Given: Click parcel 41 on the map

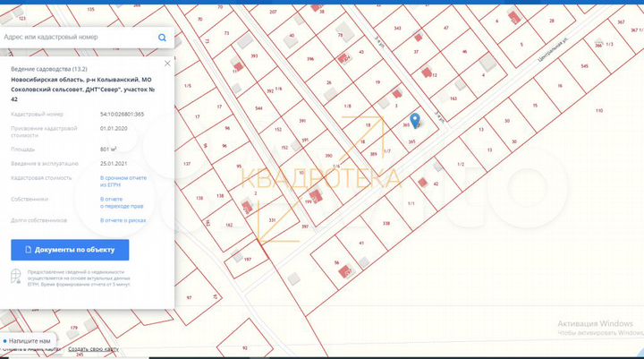Looking at the screenshot, I should tap(361, 244).
